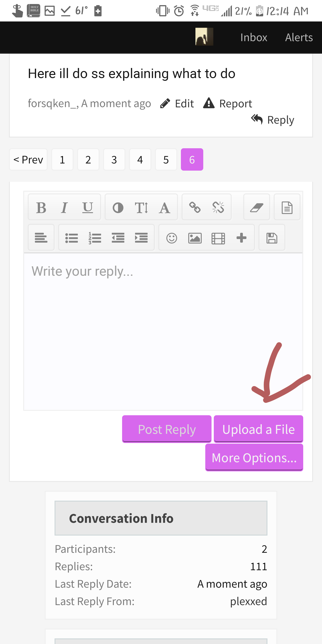
Task: Open the text color picker
Action: pyautogui.click(x=118, y=208)
